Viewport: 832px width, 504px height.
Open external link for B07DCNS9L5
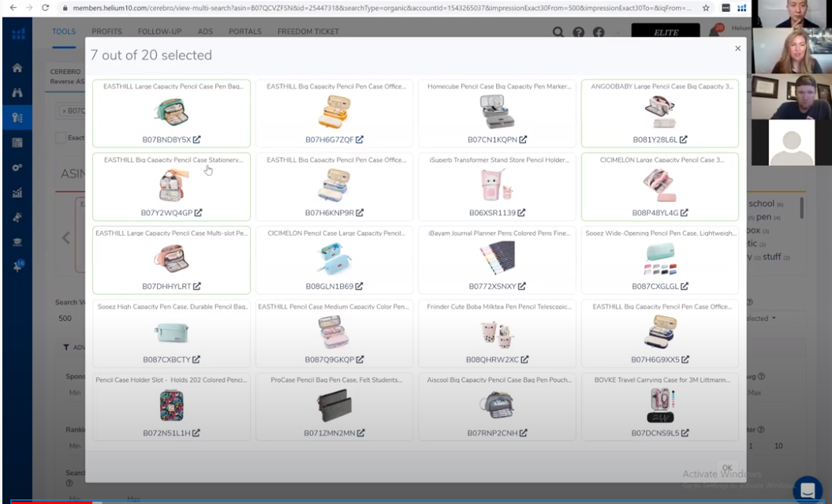(685, 433)
